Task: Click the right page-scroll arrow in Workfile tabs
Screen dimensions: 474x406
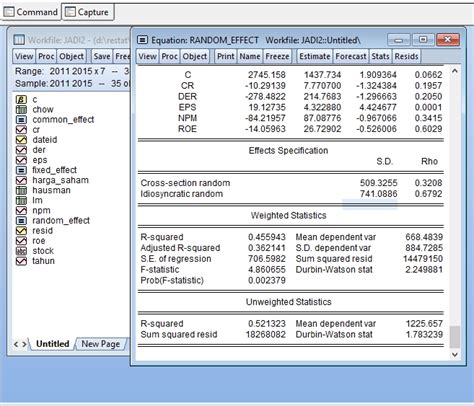Action: point(24,344)
